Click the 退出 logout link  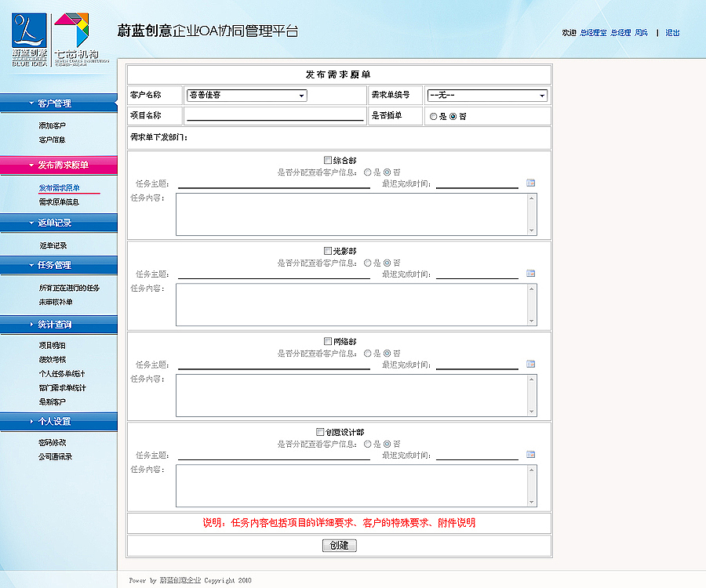[673, 32]
